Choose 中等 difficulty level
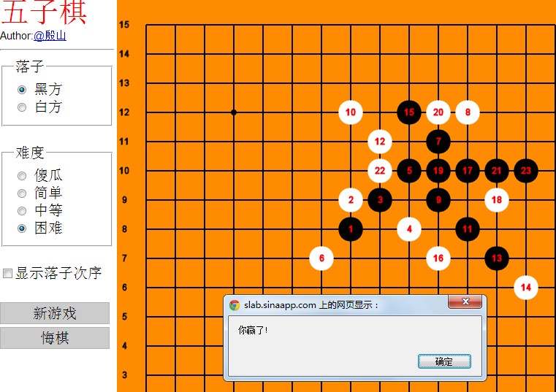 tap(22, 211)
